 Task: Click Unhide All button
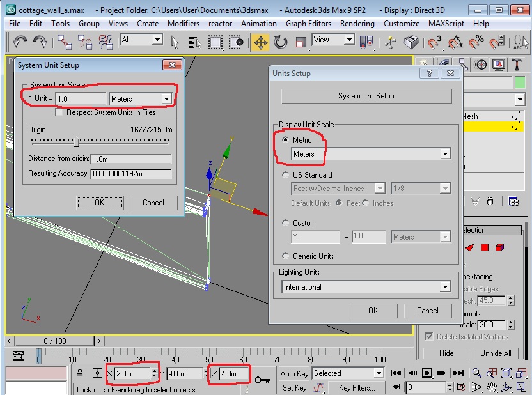(496, 353)
